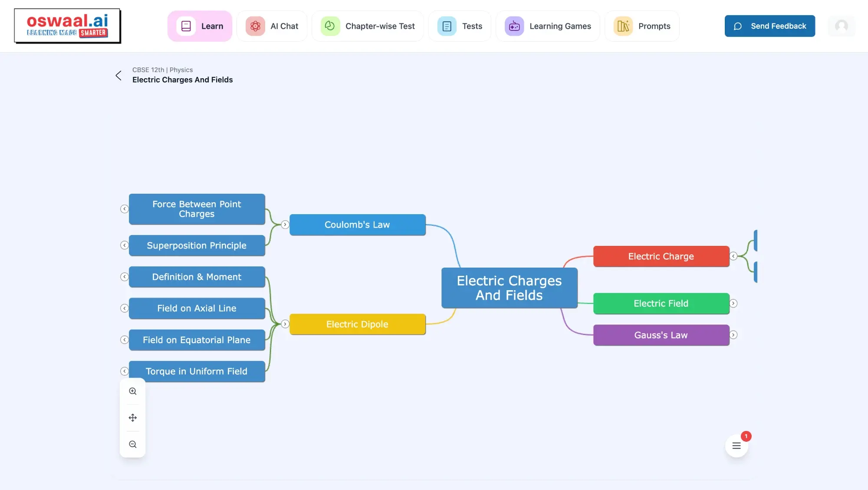Expand the Gauss's Law branch toggle
868x490 pixels.
pyautogui.click(x=733, y=335)
